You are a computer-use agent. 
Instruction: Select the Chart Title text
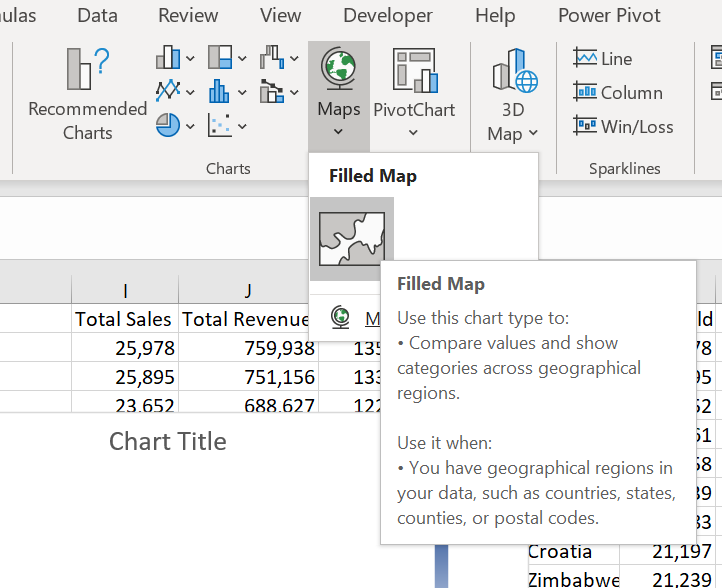pos(168,442)
